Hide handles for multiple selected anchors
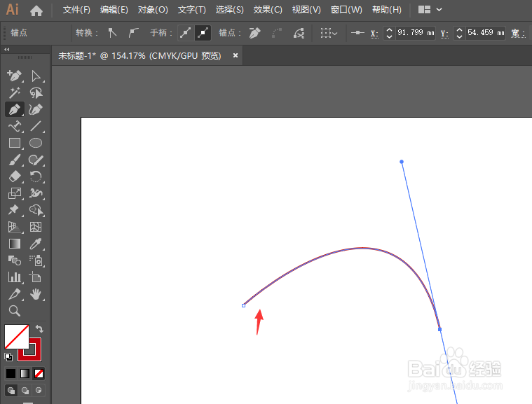The image size is (532, 404). pyautogui.click(x=203, y=33)
